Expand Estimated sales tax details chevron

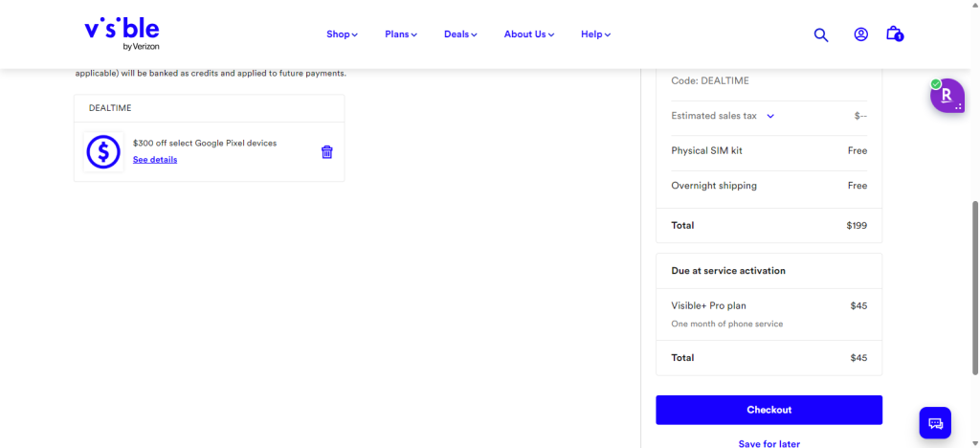[770, 116]
